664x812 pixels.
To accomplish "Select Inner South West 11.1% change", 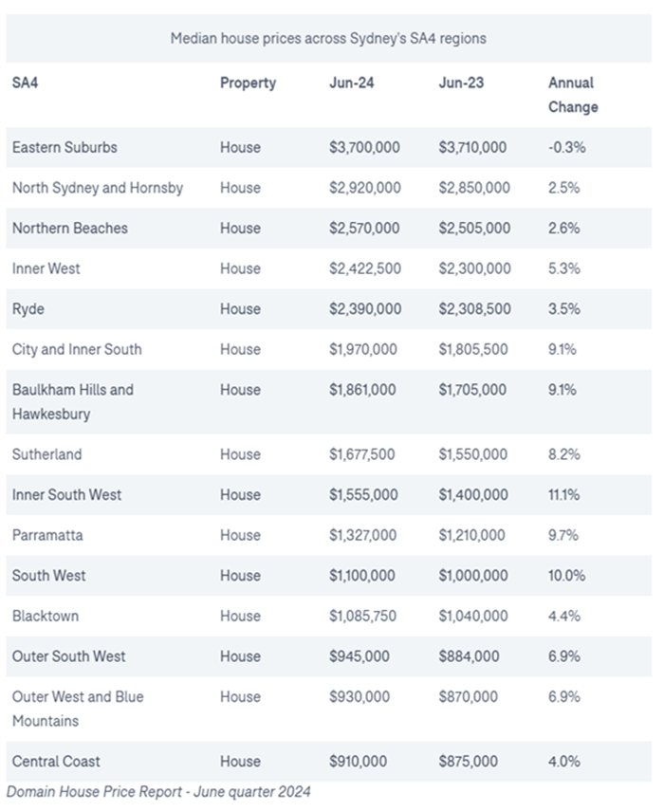I will coord(564,495).
